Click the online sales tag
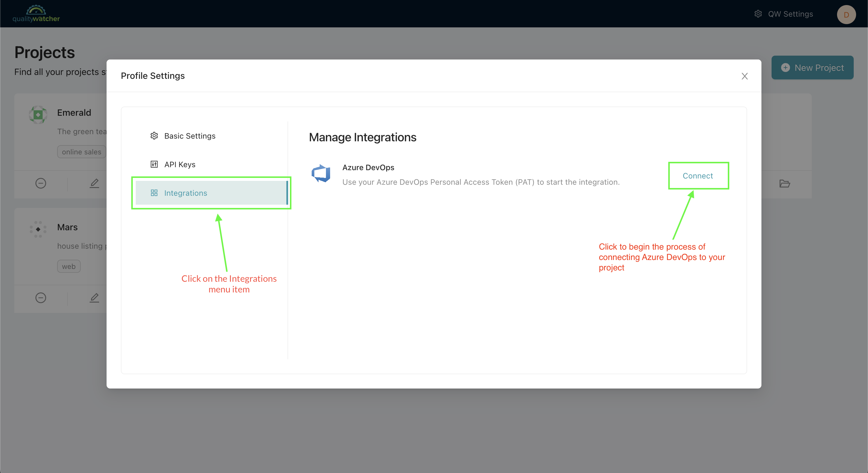 (82, 152)
